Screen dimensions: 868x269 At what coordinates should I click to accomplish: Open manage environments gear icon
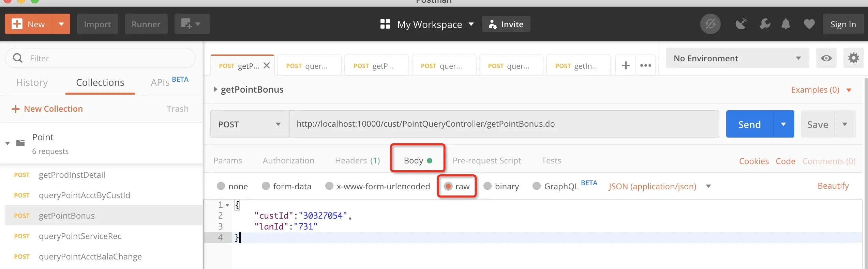(853, 58)
